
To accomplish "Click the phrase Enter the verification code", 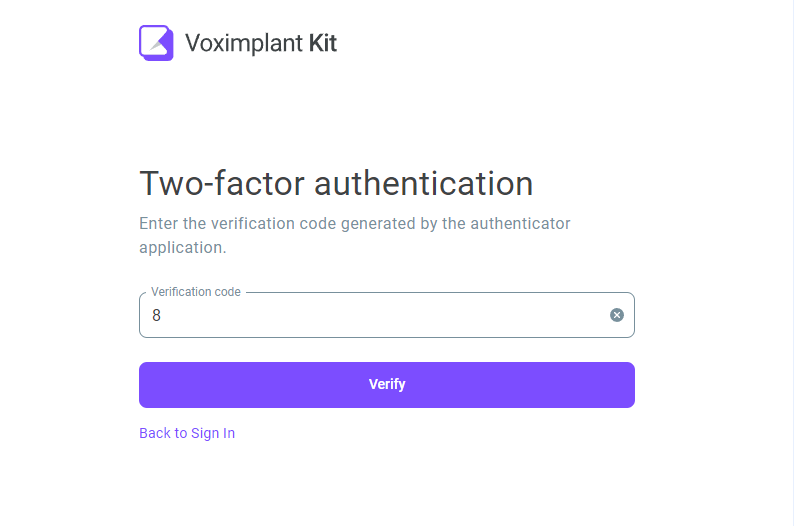I will (x=237, y=223).
